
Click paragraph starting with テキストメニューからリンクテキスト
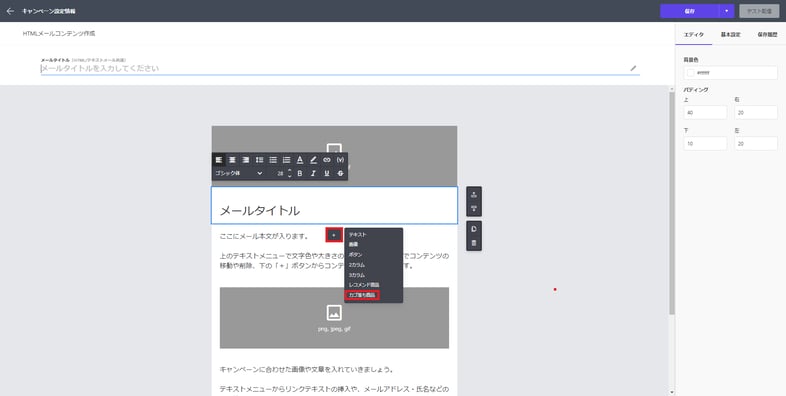coord(334,389)
